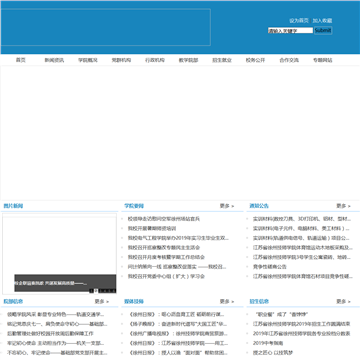Open 更多 for 学校要闻 section
The height and width of the screenshot is (360, 360).
[227, 206]
